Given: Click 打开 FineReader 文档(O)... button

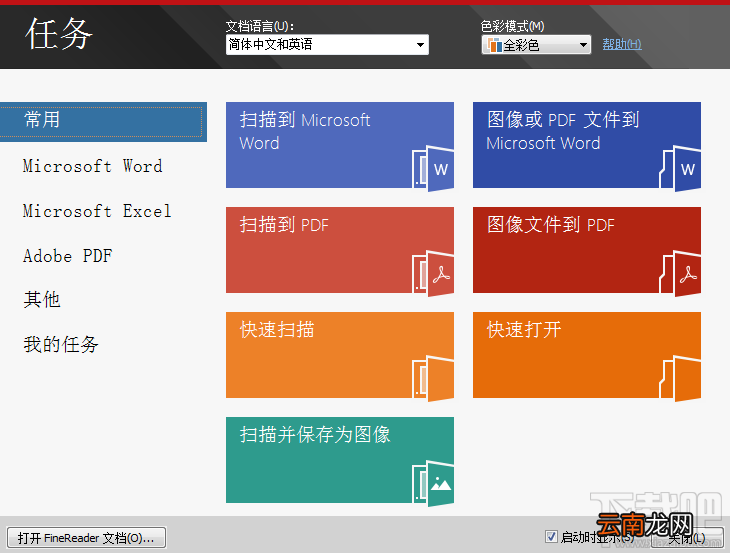Looking at the screenshot, I should point(87,538).
